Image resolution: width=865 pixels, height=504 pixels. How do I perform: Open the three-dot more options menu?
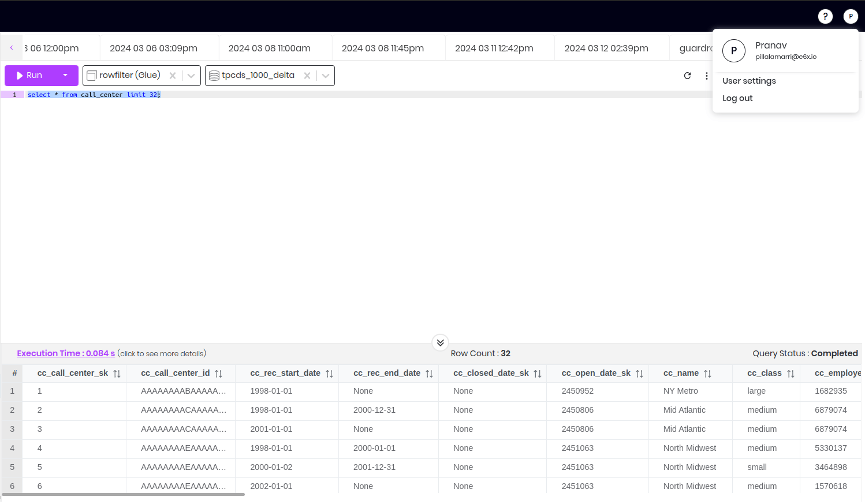tap(706, 76)
